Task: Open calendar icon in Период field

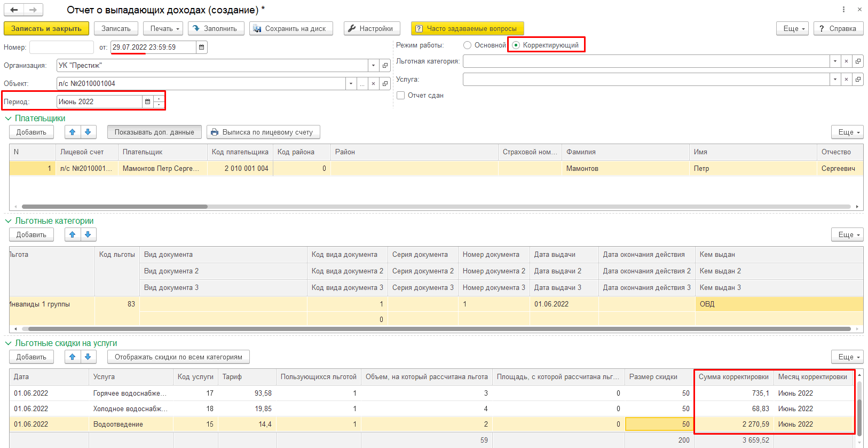Action: [147, 102]
